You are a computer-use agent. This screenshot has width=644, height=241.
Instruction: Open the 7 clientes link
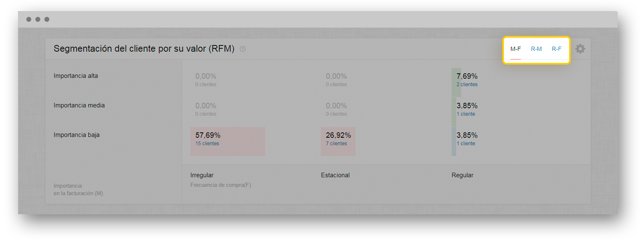point(336,144)
